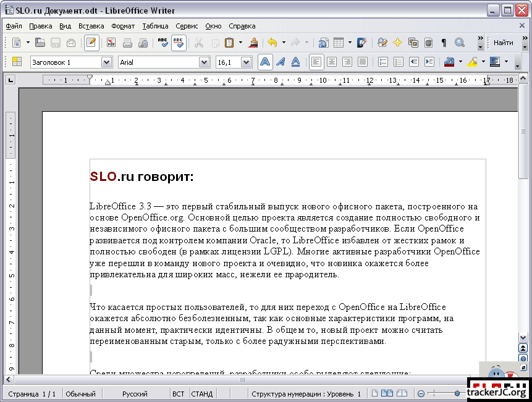Center align the paragraph text
The width and height of the screenshot is (532, 402).
(332, 62)
